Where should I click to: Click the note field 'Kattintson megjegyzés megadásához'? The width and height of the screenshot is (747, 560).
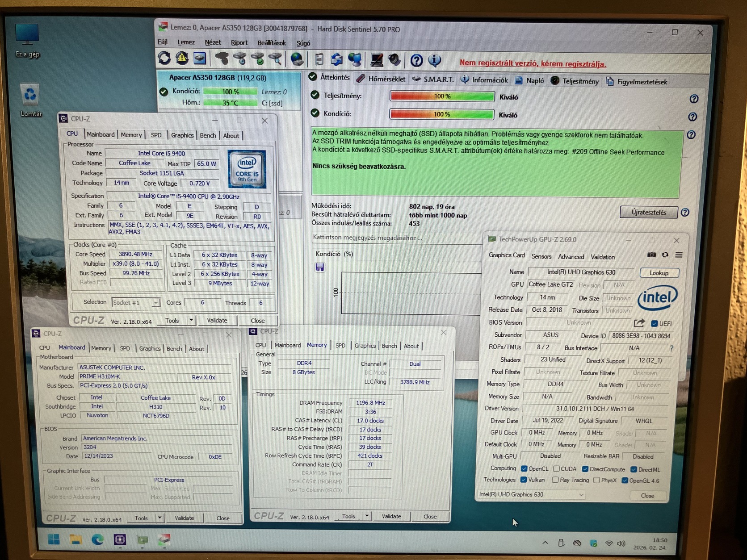click(367, 238)
